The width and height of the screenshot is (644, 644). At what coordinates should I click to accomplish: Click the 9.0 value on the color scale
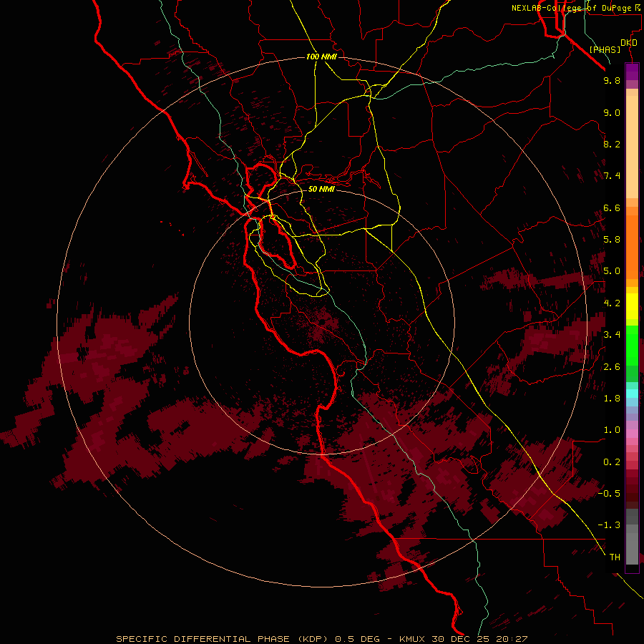(612, 112)
